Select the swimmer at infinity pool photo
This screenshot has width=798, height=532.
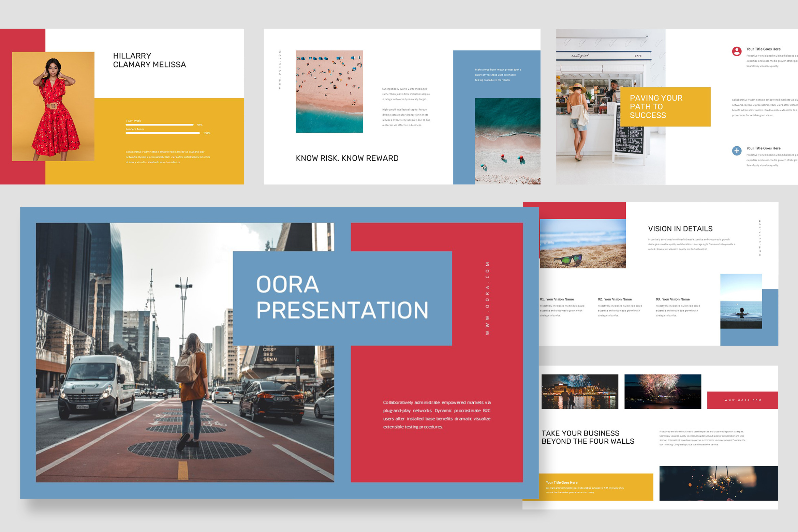741,301
